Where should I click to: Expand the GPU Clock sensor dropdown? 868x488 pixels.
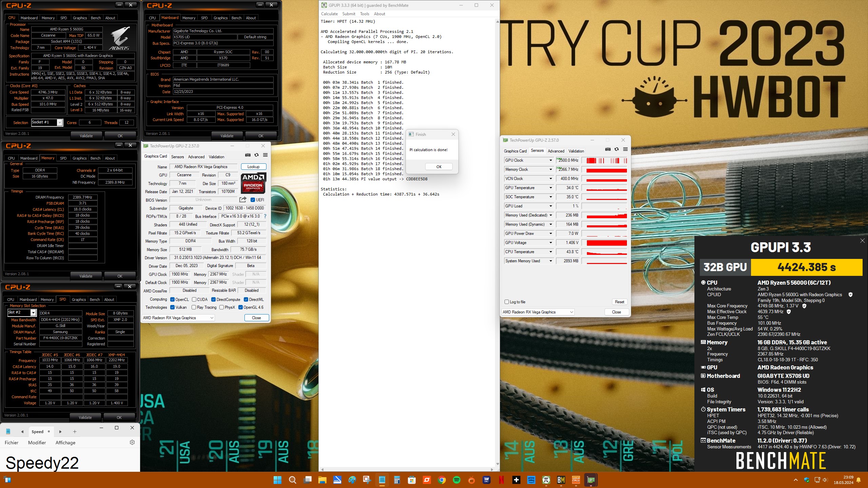pyautogui.click(x=551, y=160)
